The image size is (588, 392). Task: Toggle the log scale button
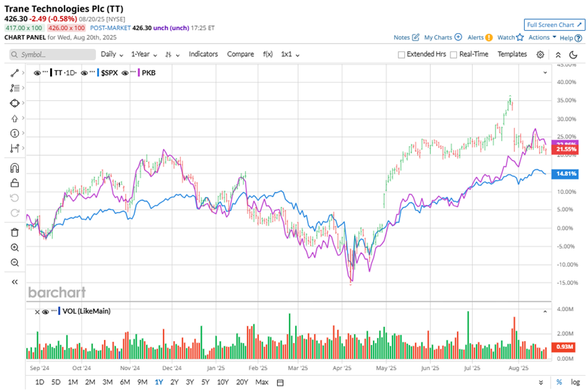575,382
